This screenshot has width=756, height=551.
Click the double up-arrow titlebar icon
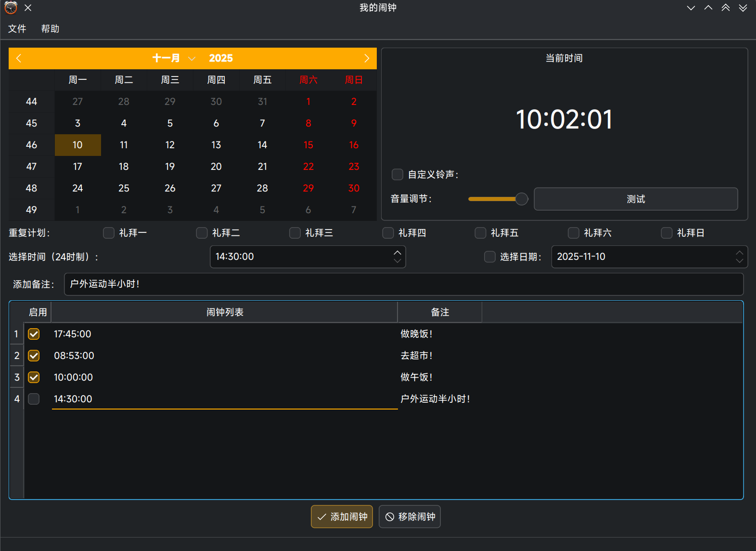click(x=726, y=8)
